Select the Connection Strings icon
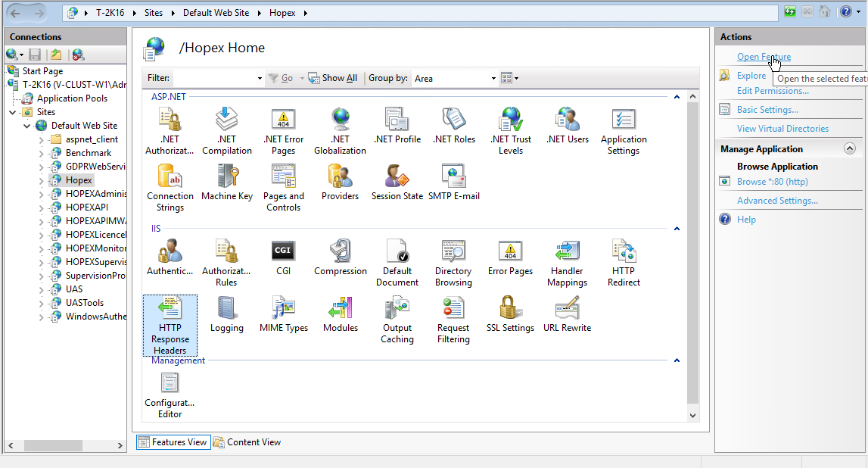Screen dimensions: 868x468 pyautogui.click(x=170, y=176)
